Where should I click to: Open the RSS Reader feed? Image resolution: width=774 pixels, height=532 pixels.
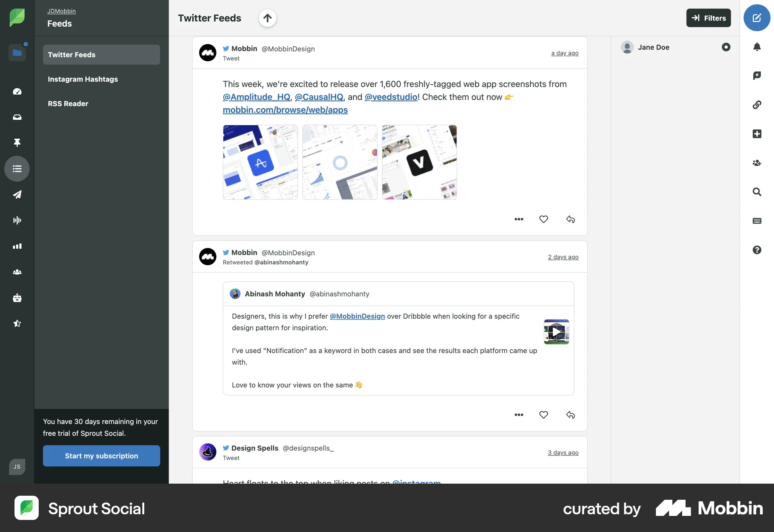[x=68, y=104]
